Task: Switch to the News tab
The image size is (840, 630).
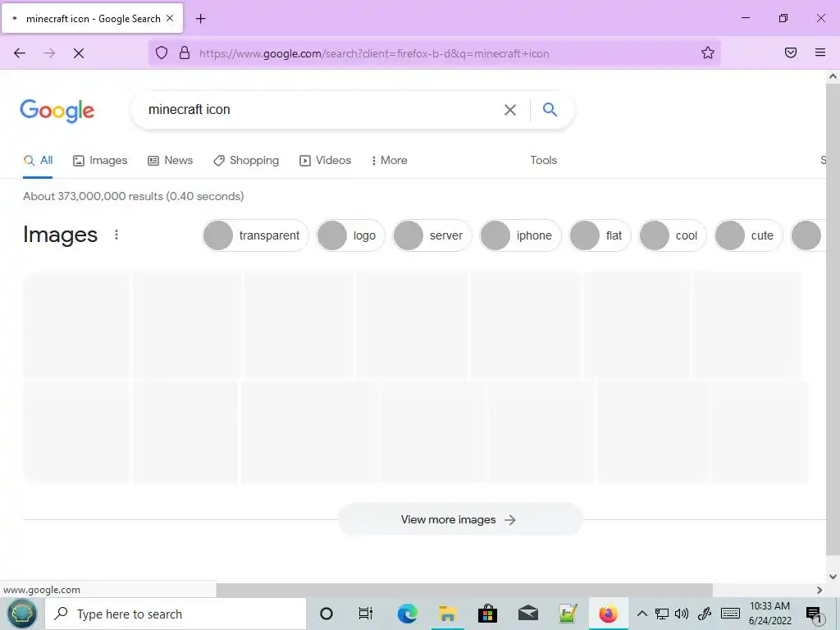Action: coord(171,160)
